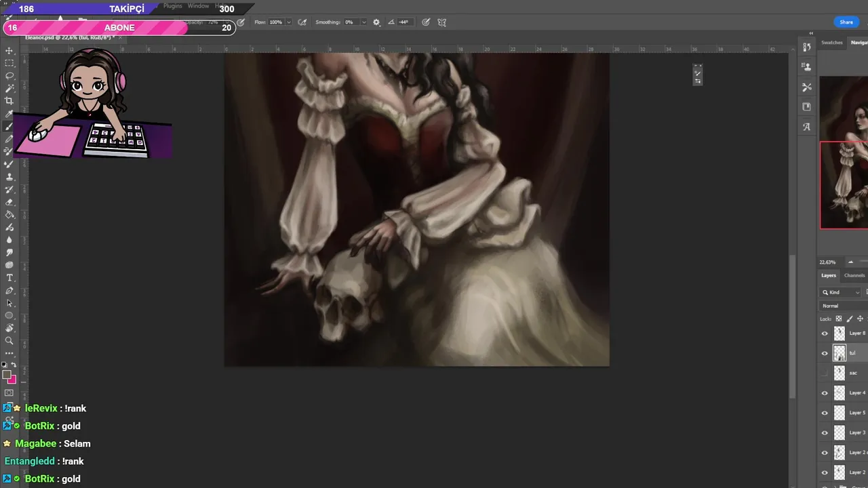
Task: Select the active Brush tool
Action: tap(9, 126)
